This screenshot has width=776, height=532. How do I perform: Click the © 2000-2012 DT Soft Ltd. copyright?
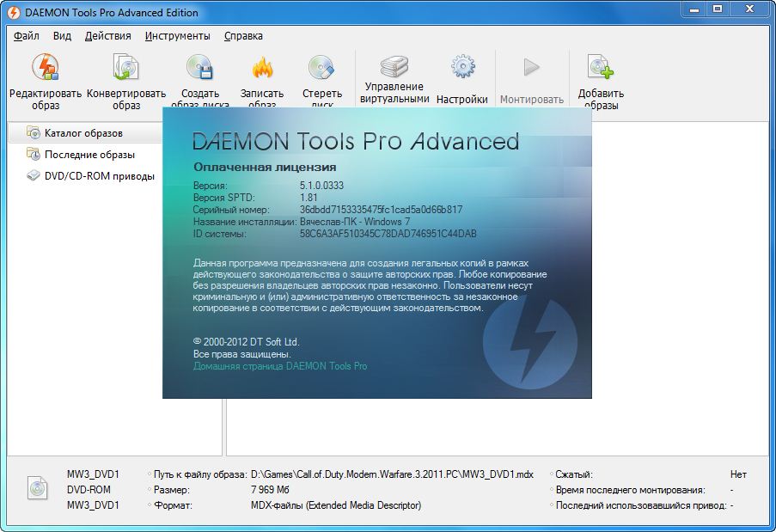coord(246,342)
